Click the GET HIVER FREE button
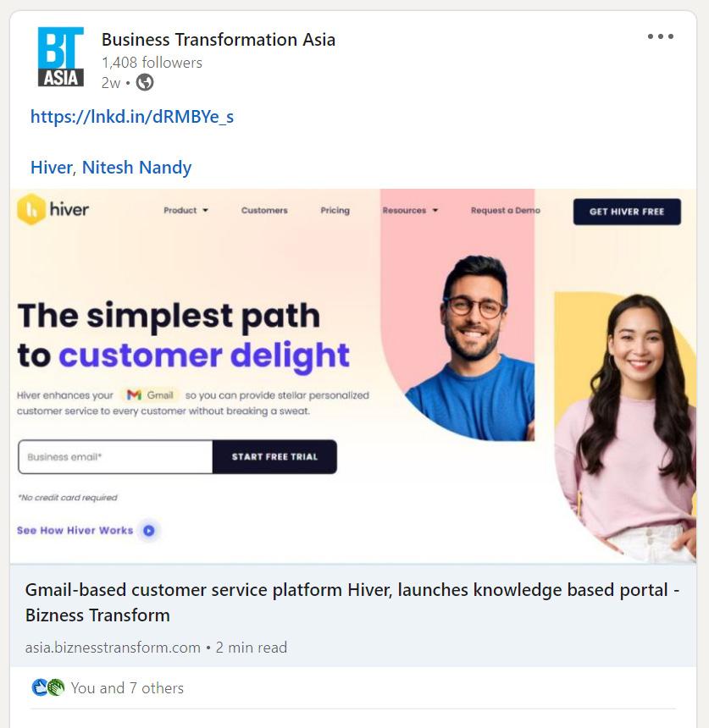Screen dimensions: 709x728 click(627, 212)
